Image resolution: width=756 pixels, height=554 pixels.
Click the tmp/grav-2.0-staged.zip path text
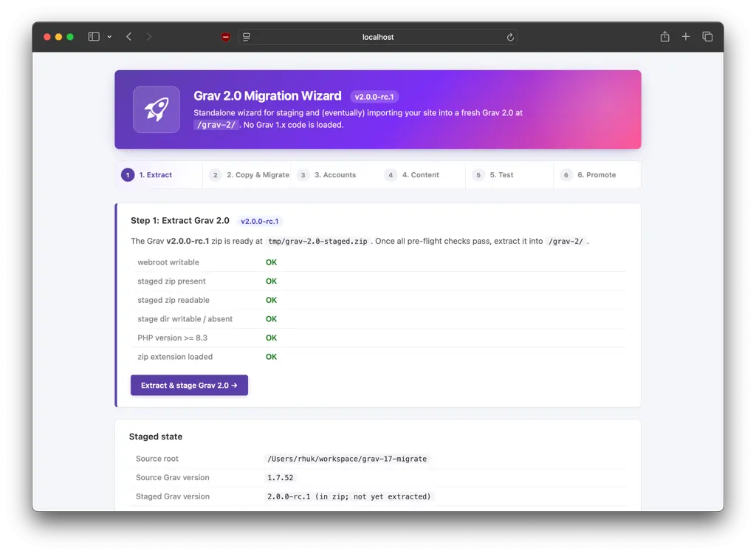[317, 242]
